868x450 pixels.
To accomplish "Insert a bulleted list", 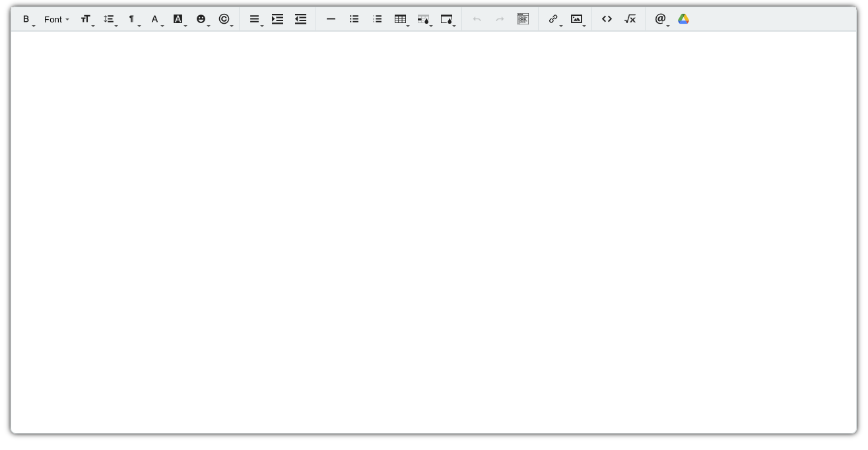I will pos(354,19).
